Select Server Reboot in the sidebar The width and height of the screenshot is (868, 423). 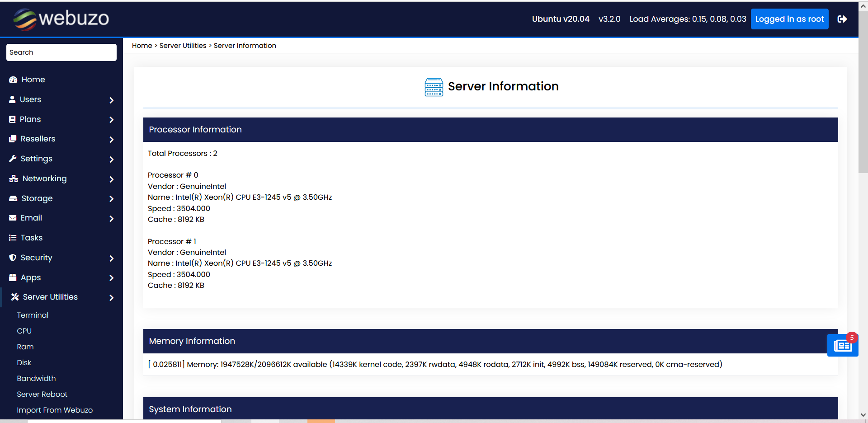click(x=42, y=394)
